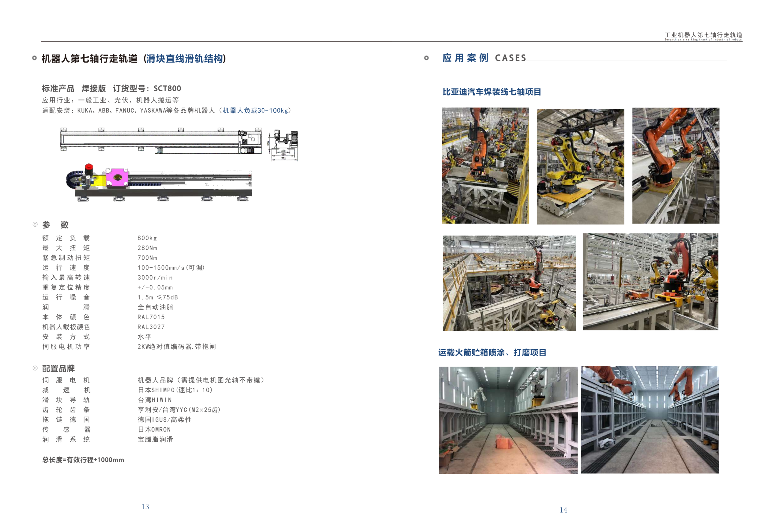The width and height of the screenshot is (784, 532).
Task: Click the circle marker next to 参数
Action: click(x=35, y=224)
